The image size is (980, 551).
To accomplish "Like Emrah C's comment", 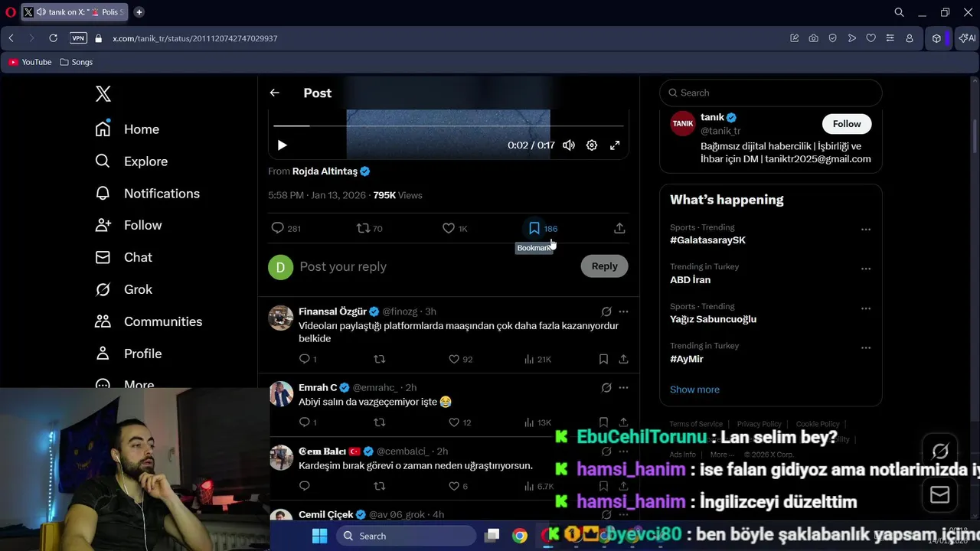I will pyautogui.click(x=459, y=422).
